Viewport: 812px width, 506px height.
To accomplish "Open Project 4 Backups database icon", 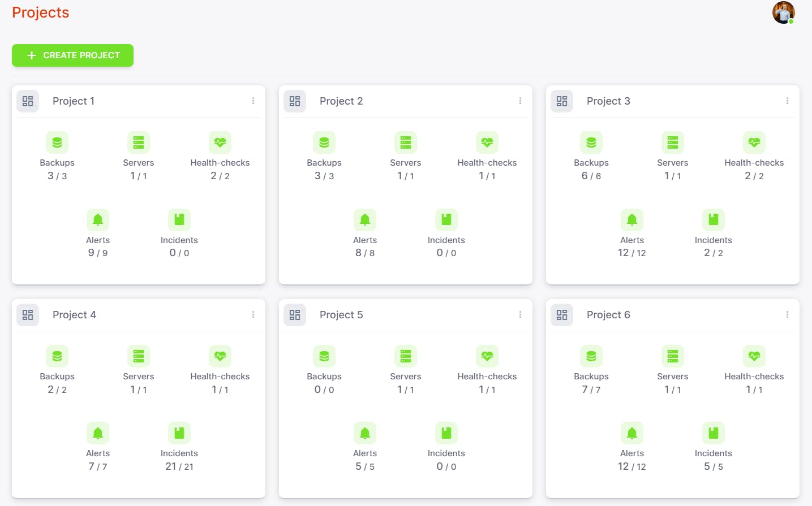I will (x=57, y=356).
